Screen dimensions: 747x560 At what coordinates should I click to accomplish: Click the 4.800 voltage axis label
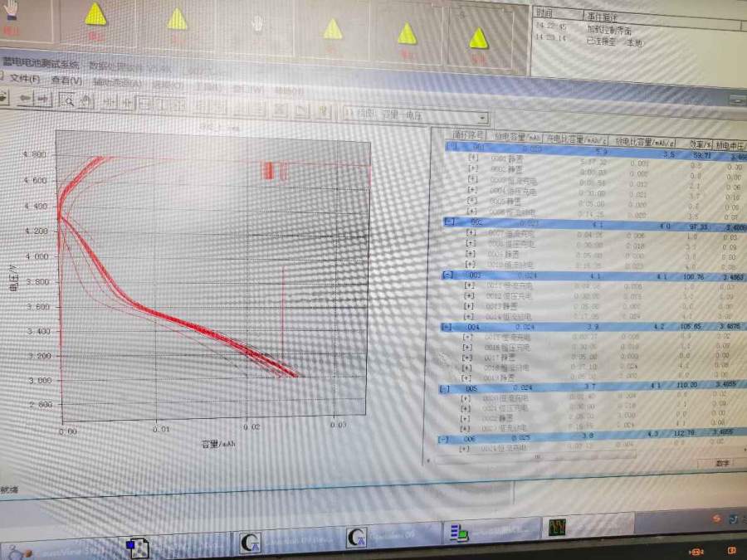36,154
